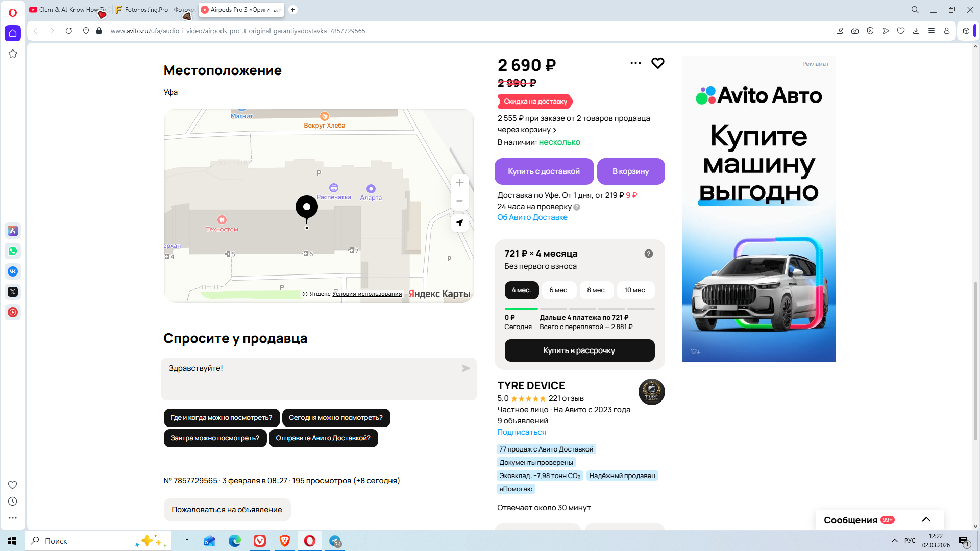Click the map geolocation arrow icon
This screenshot has width=980, height=551.
point(459,223)
